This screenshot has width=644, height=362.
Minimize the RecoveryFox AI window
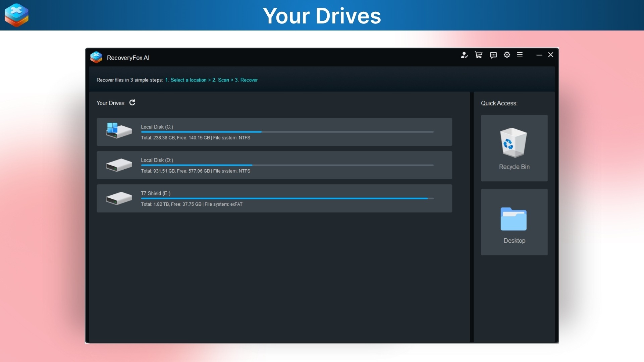(x=539, y=55)
